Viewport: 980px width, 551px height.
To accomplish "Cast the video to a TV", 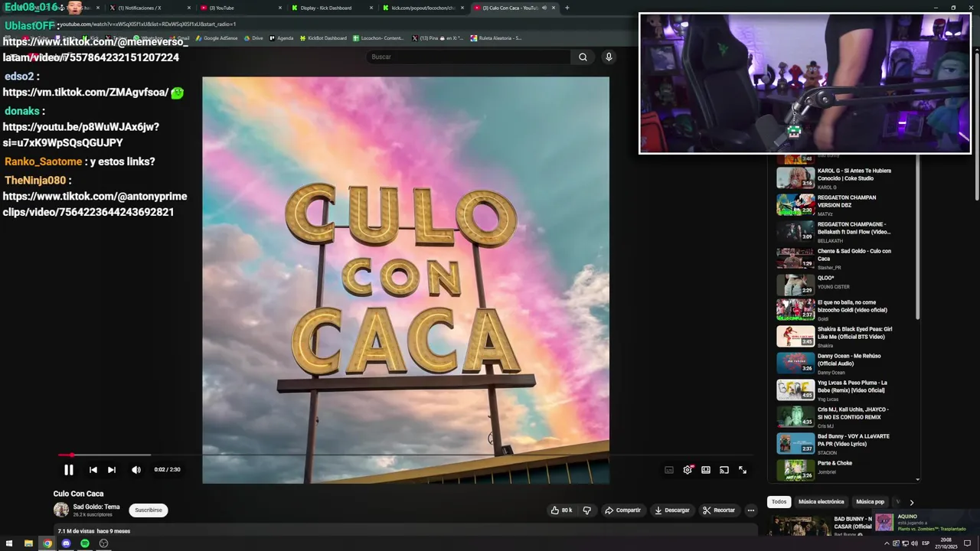I will click(x=724, y=470).
